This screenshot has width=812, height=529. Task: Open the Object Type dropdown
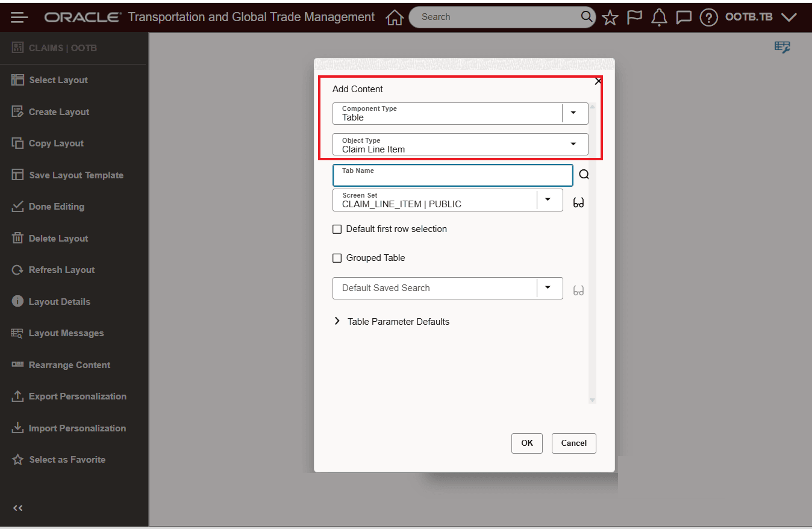point(573,144)
